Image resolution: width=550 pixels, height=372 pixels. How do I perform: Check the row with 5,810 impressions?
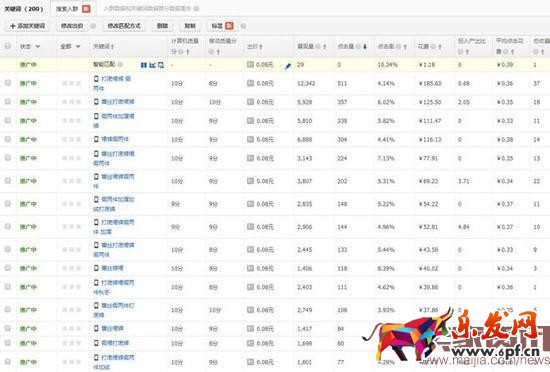click(7, 120)
